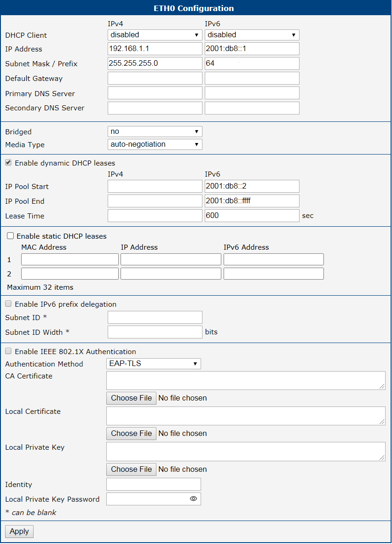This screenshot has height=544, width=392.
Task: Click IP Address field in static row 2
Action: [171, 274]
